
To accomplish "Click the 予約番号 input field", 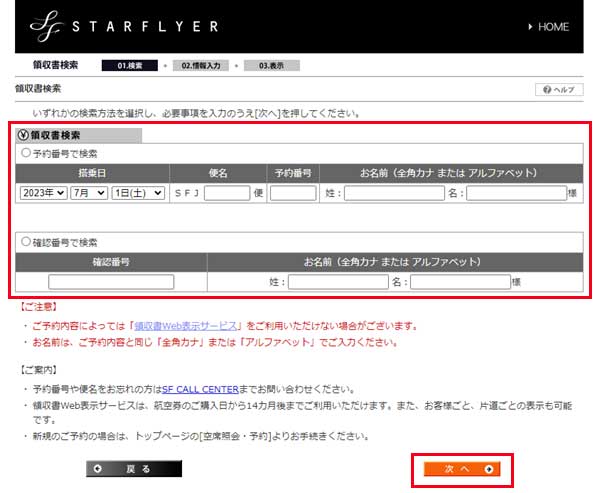I will (x=292, y=193).
